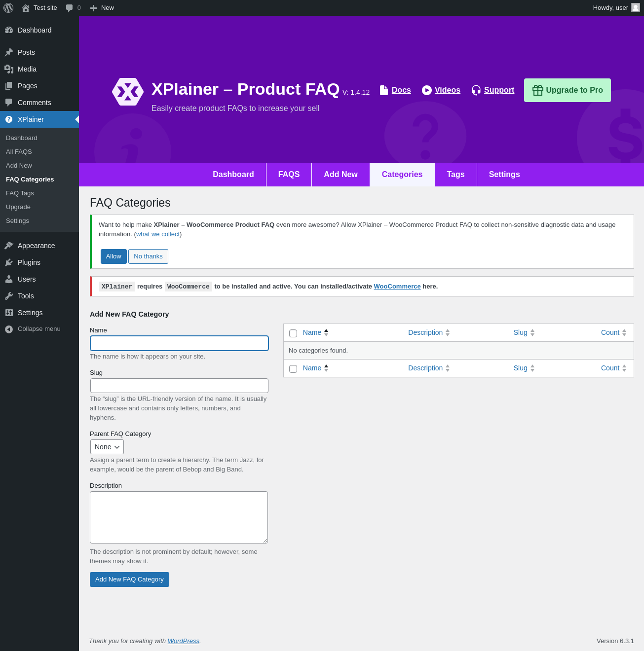Click the Appearance brush icon
This screenshot has height=651, width=644.
point(9,246)
